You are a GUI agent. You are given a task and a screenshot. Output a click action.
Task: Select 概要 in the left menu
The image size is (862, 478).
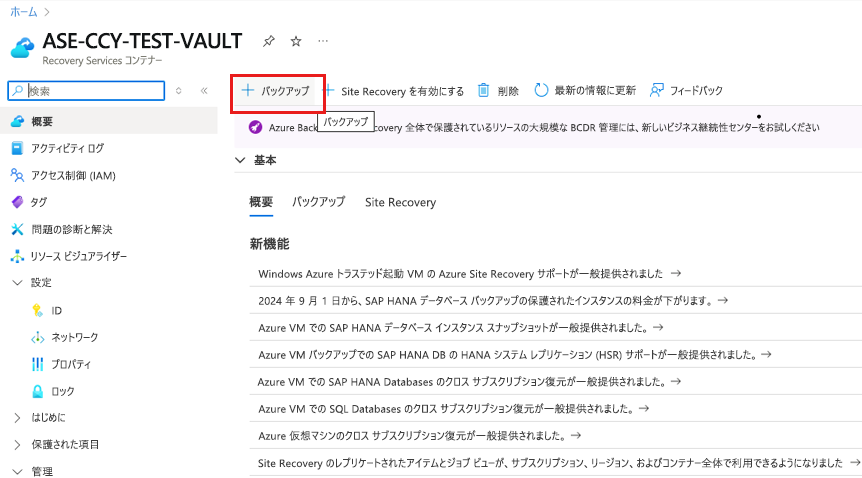pyautogui.click(x=109, y=122)
